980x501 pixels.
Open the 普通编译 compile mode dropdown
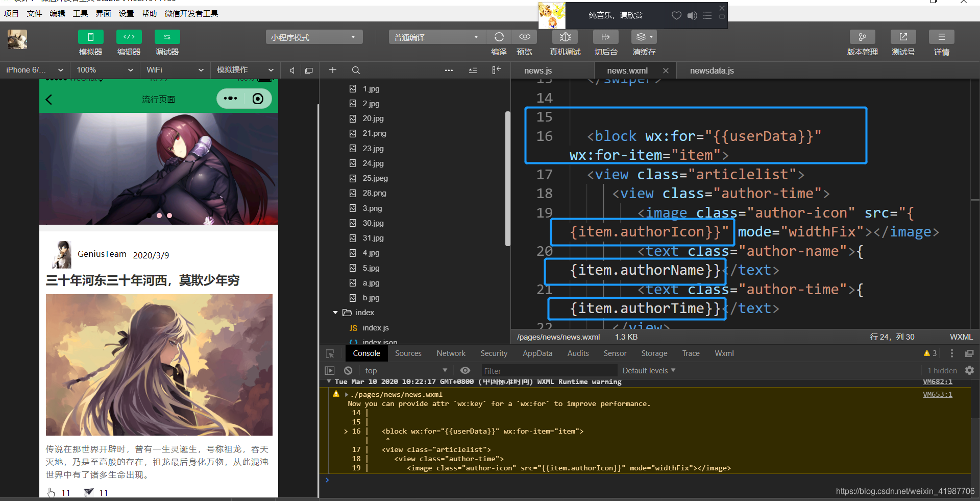[437, 37]
